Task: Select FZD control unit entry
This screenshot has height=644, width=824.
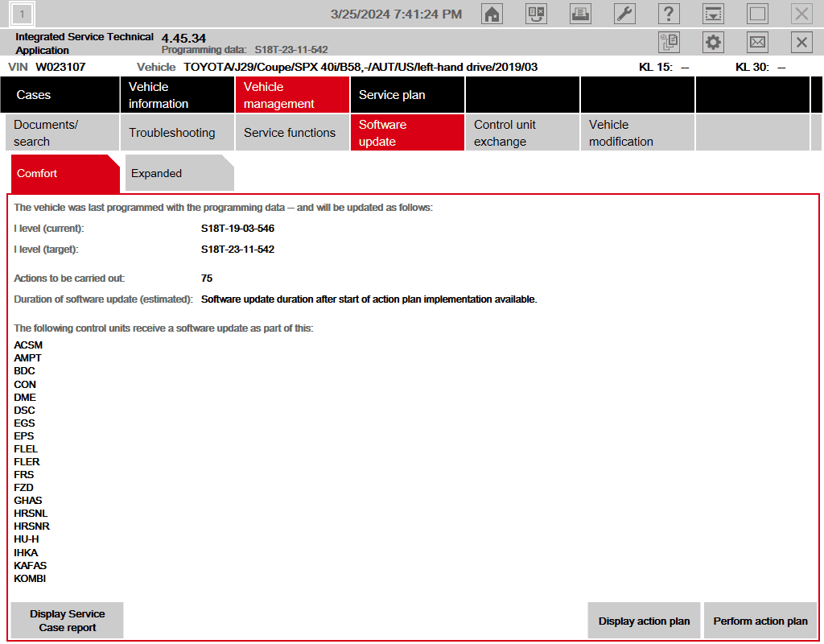Action: 23,487
